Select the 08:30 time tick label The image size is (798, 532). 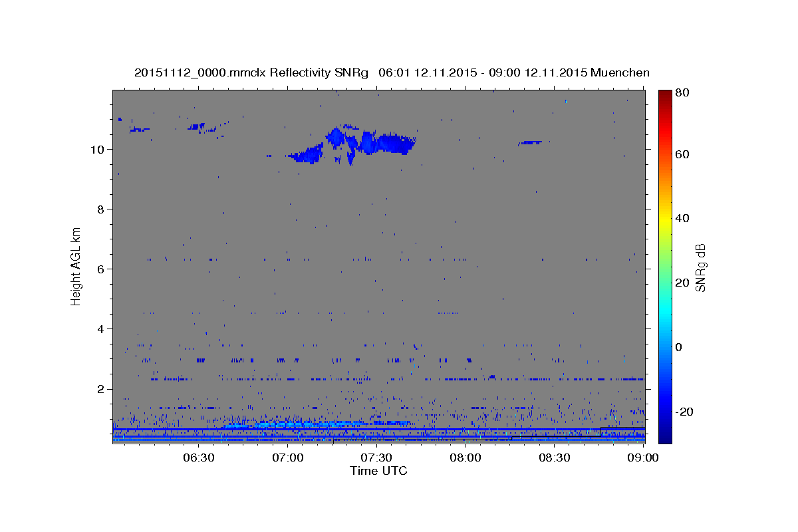click(x=555, y=458)
